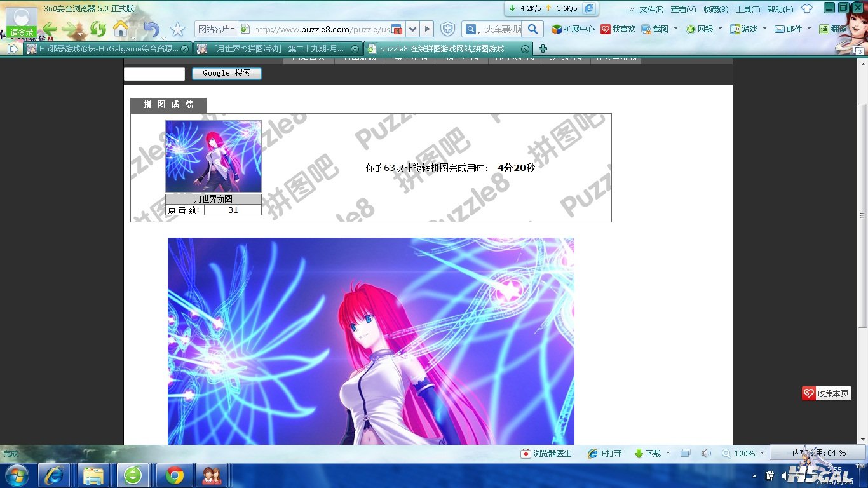
Task: Open the 网站名片 site card dropdown
Action: [x=216, y=29]
